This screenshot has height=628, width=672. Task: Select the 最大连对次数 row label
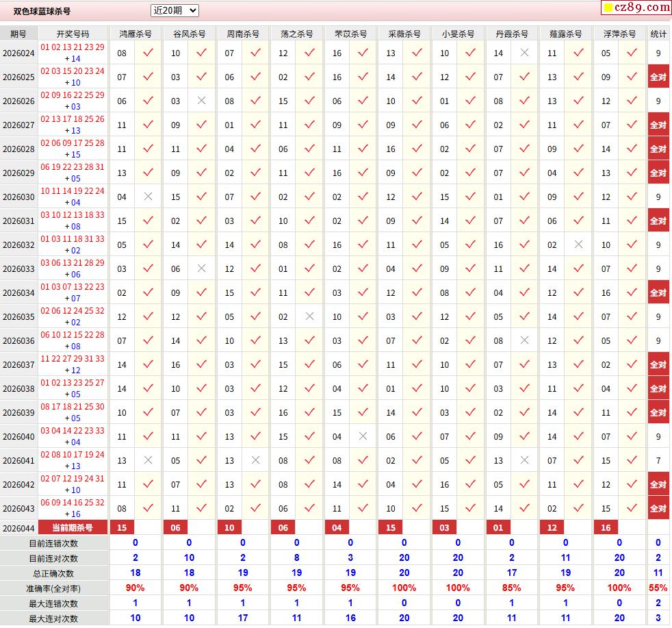[53, 618]
